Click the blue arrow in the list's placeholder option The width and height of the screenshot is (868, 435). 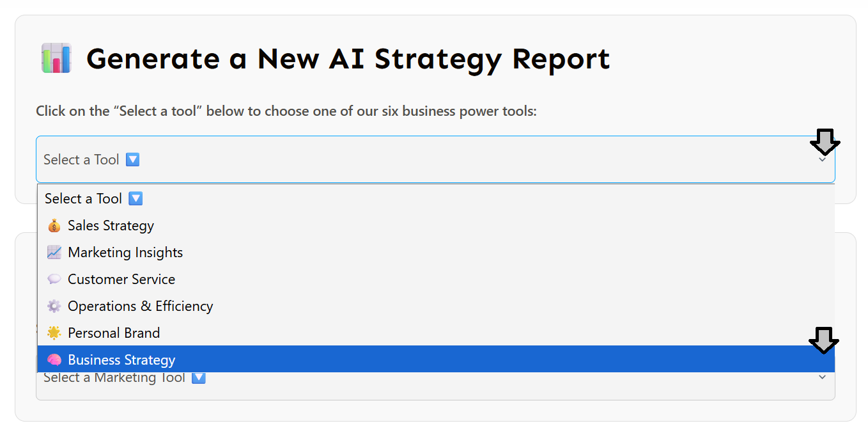[136, 199]
